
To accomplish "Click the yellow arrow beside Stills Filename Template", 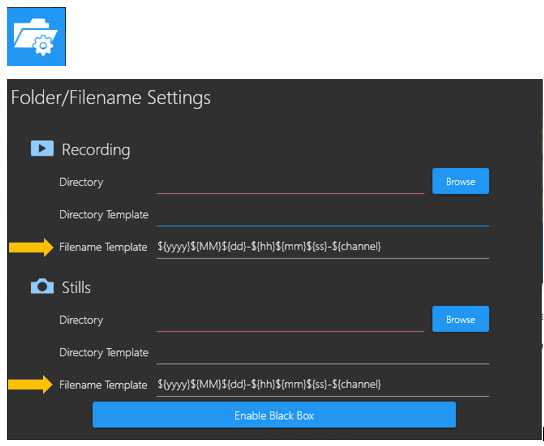I will point(31,385).
